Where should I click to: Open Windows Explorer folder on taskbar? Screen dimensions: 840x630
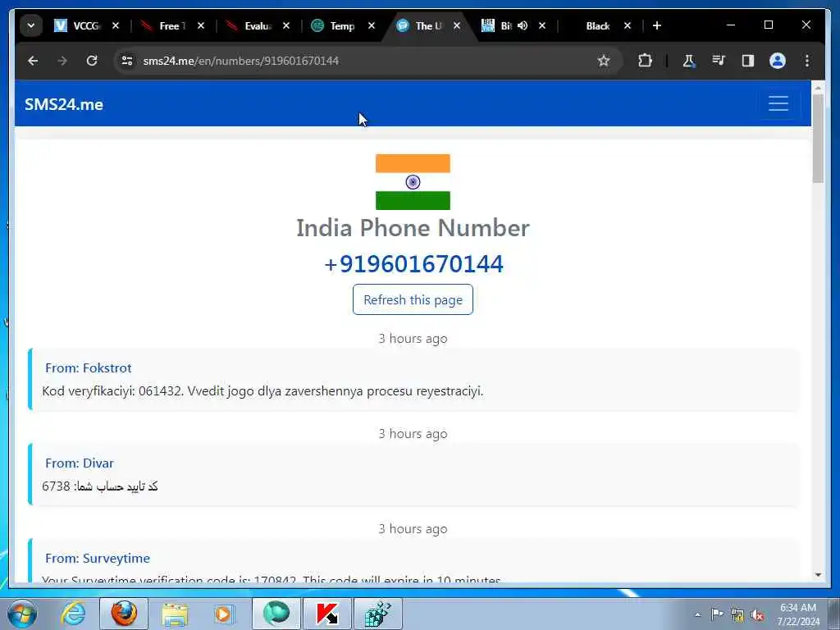(175, 614)
